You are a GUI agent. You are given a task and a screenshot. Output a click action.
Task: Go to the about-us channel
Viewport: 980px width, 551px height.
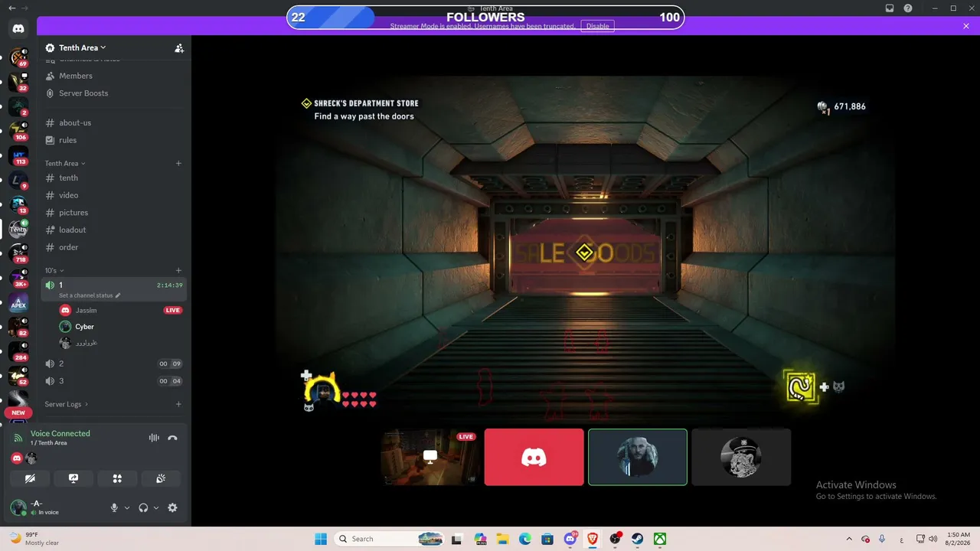(113, 122)
